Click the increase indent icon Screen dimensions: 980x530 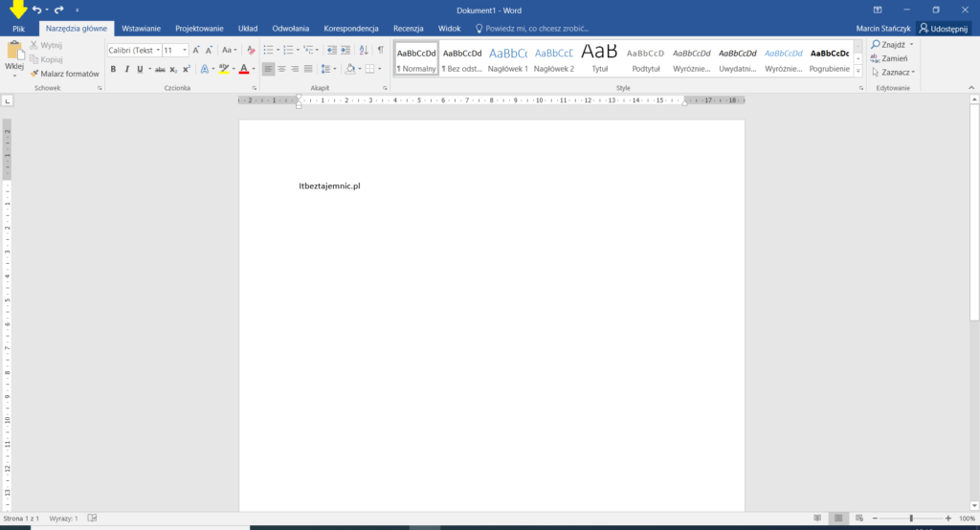344,50
